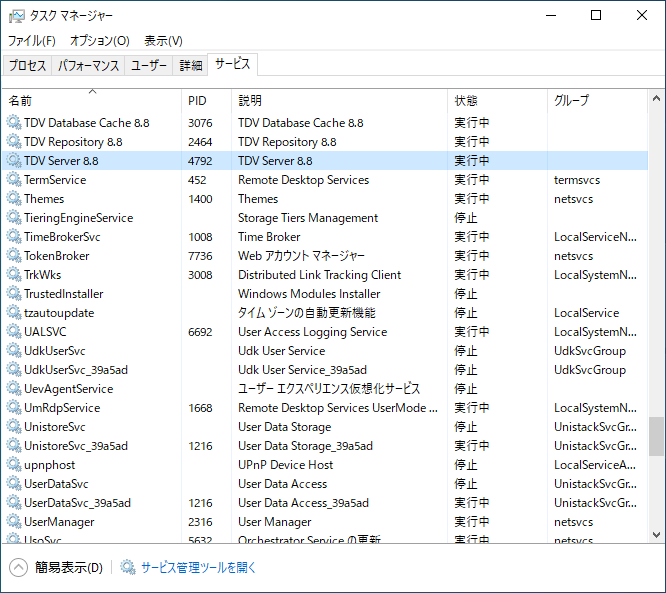This screenshot has height=593, width=666.
Task: Open the オプション(O) menu
Action: (99, 41)
